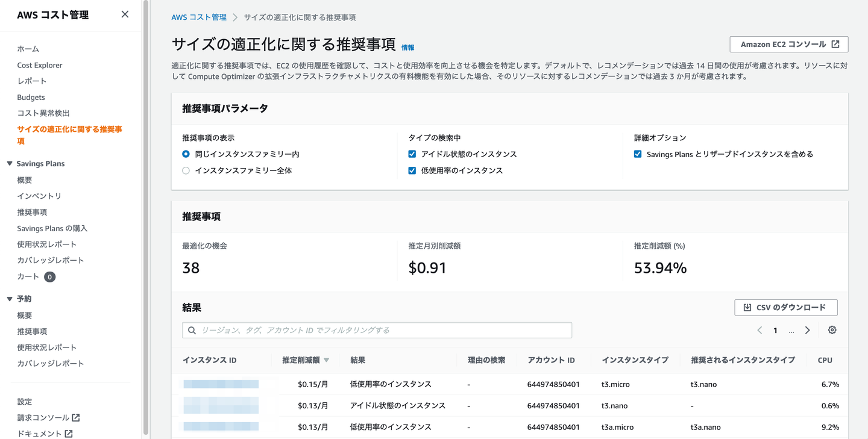Open 予約 カバレッジレポート
Screen dimensions: 868x439
coord(51,364)
